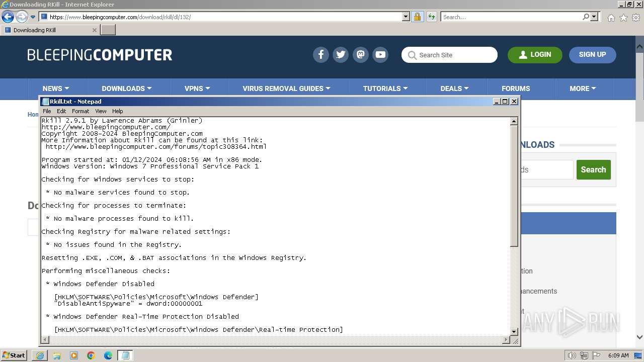Click the Windows Start button
This screenshot has width=644, height=362.
tap(14, 355)
